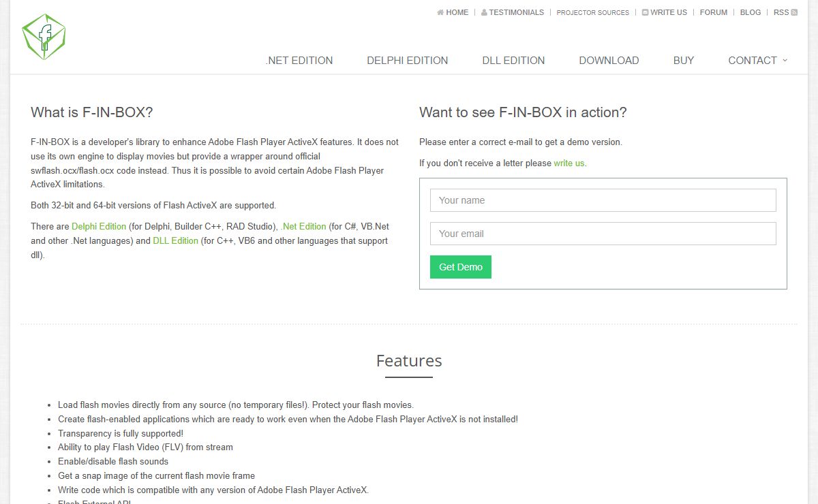Open the .NET EDITION menu item

coord(299,60)
